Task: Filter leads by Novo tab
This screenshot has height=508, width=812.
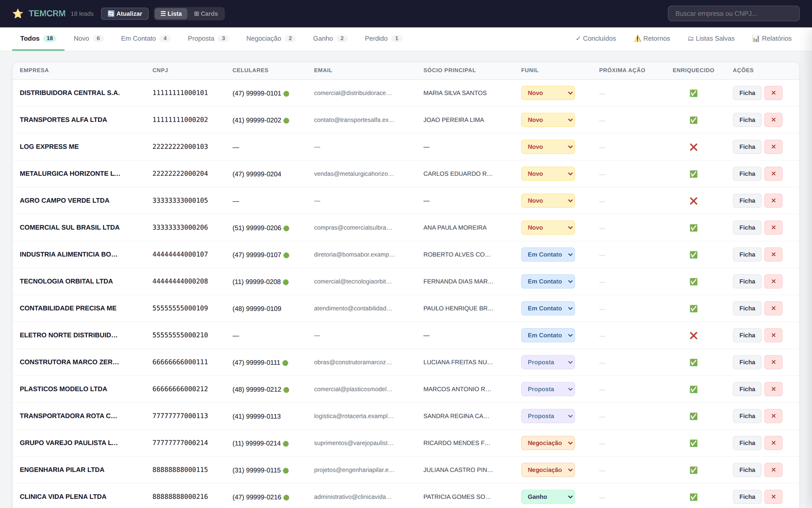Action: (x=88, y=39)
